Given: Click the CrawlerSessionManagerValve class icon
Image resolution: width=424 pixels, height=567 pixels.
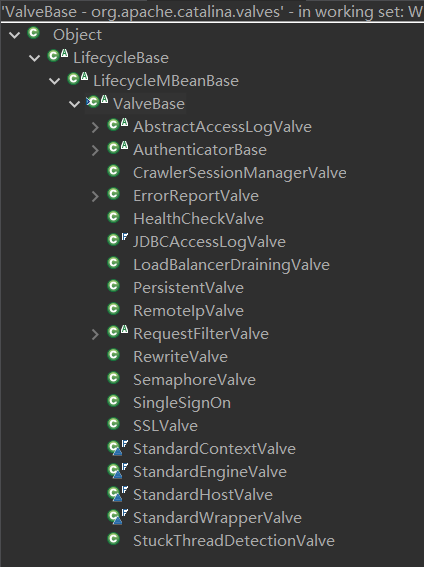Looking at the screenshot, I should pyautogui.click(x=114, y=171).
